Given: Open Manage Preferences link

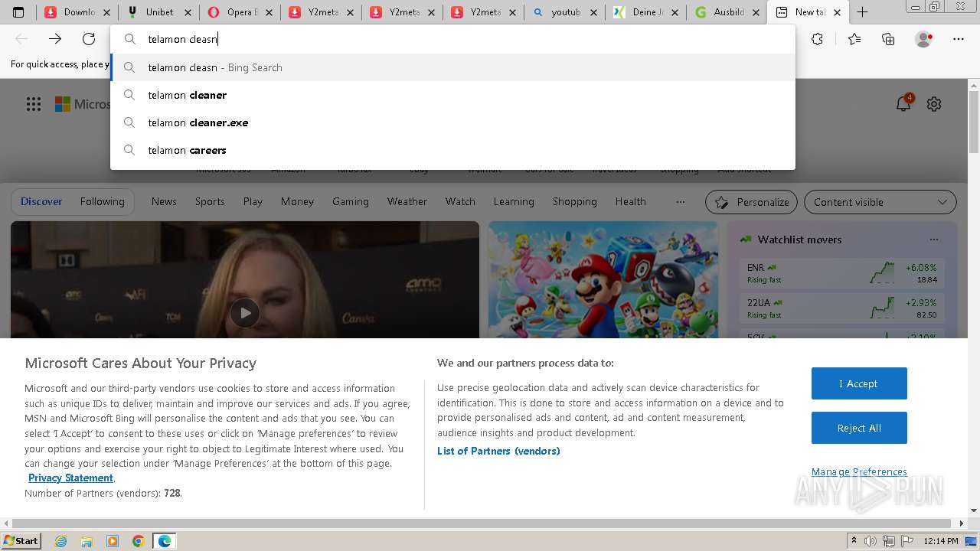Looking at the screenshot, I should 859,472.
